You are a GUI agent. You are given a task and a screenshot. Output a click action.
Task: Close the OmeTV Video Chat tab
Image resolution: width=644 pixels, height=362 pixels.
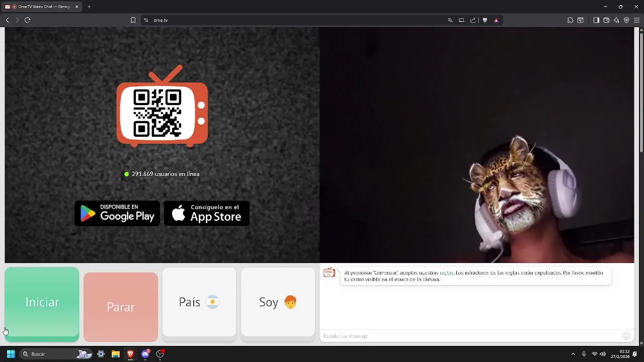[77, 7]
